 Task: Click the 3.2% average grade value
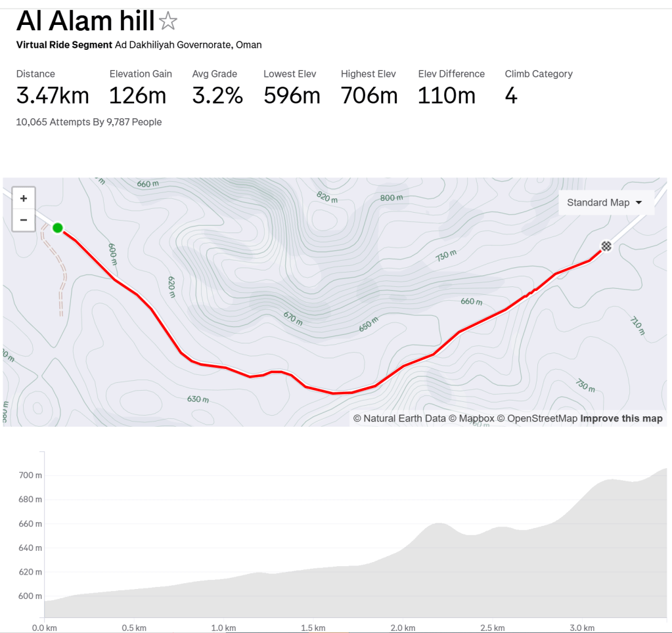217,96
